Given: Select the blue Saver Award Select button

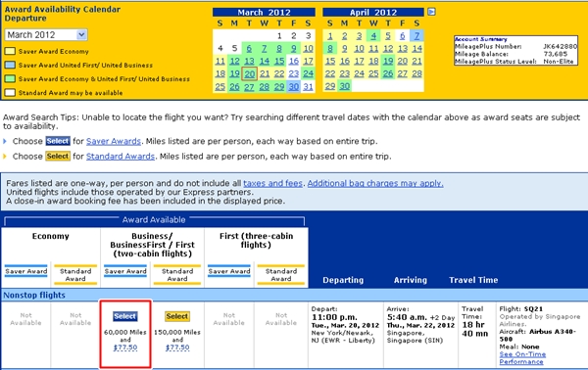Looking at the screenshot, I should click(125, 316).
